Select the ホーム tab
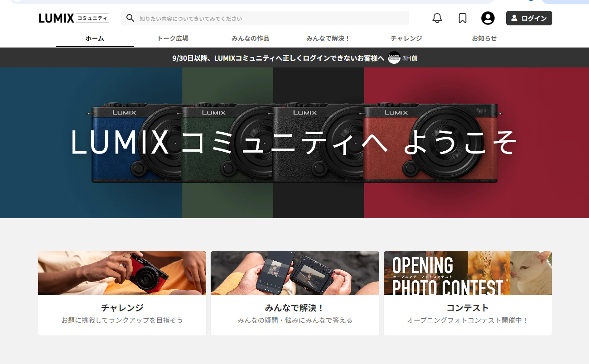Viewport: 589px width, 364px height. 95,38
